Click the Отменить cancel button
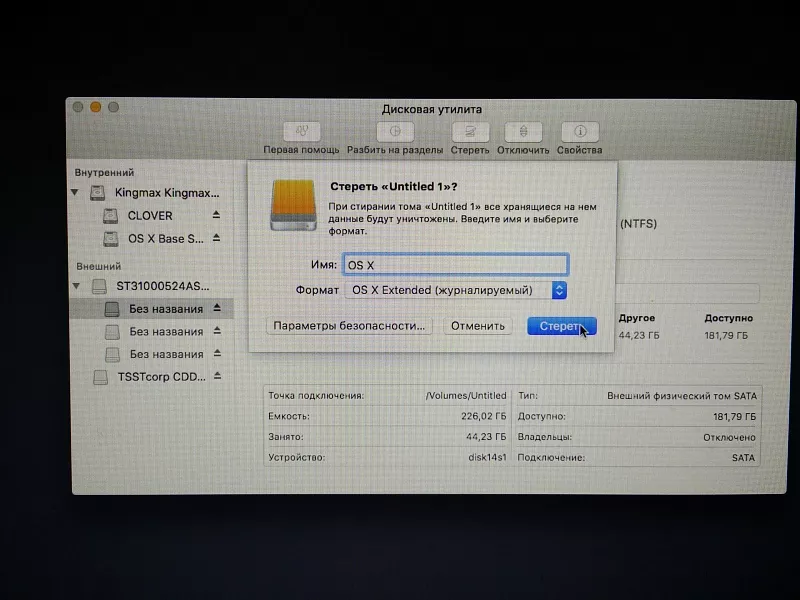This screenshot has height=600, width=800. click(x=478, y=326)
